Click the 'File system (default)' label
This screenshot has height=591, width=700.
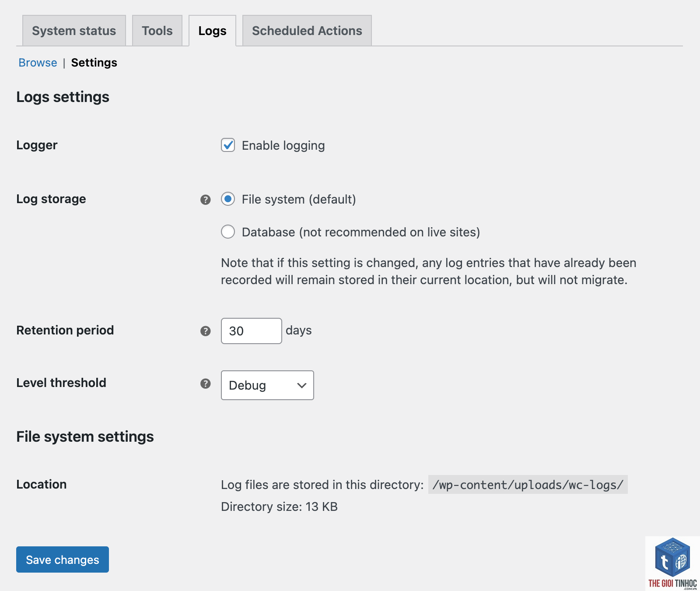(299, 199)
